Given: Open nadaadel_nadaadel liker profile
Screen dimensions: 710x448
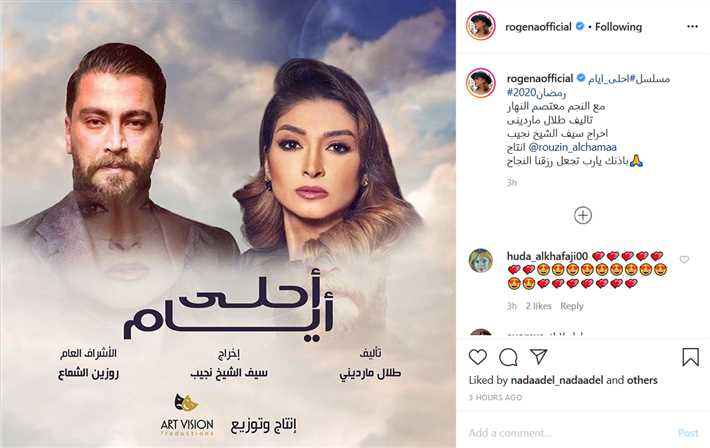Looking at the screenshot, I should click(x=556, y=380).
